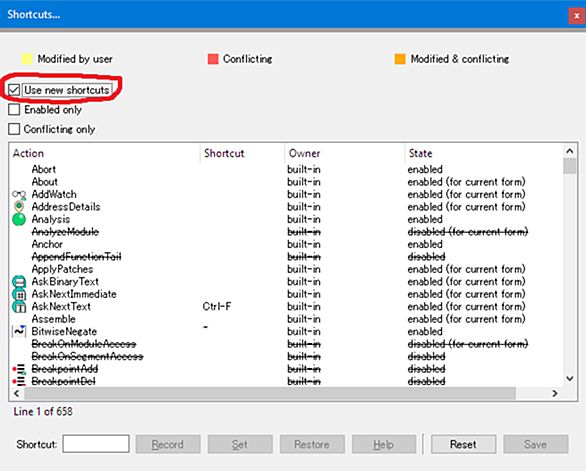Click the red Conflicting color swatch

[x=213, y=59]
